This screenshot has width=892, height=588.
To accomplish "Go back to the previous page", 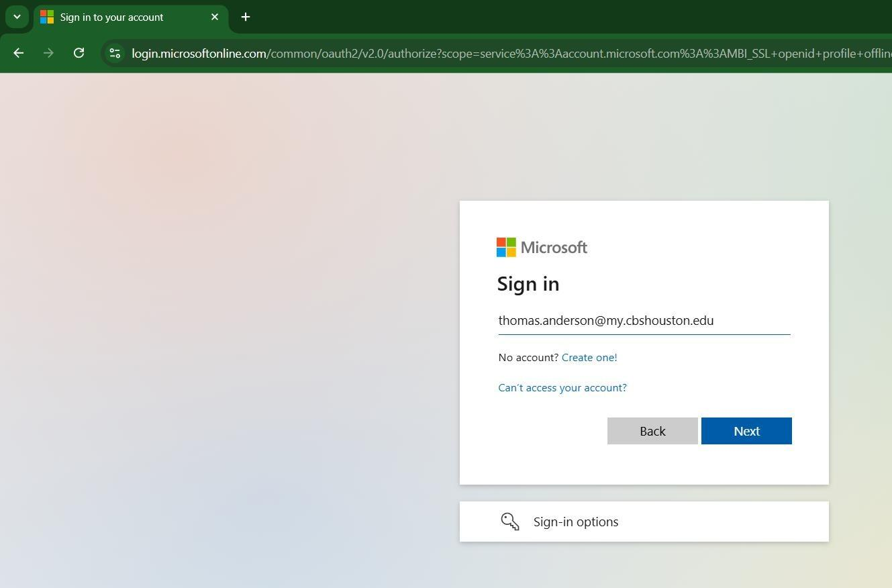I will [19, 53].
